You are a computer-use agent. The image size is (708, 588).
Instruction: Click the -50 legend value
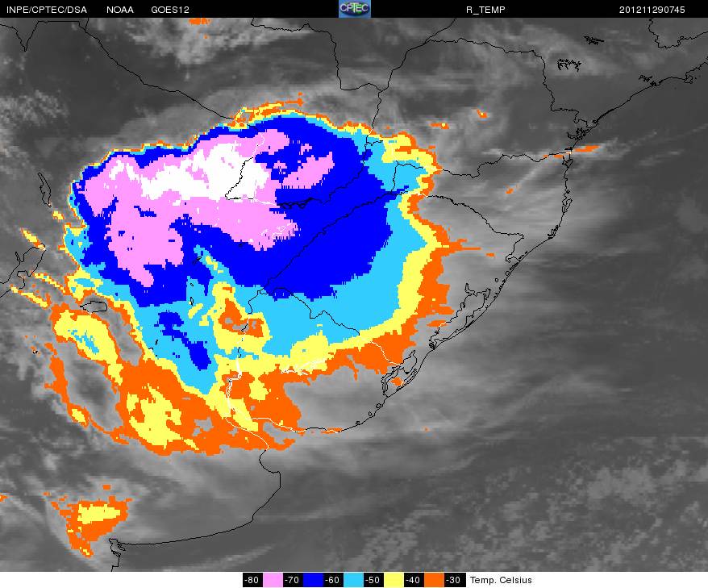[x=373, y=580]
